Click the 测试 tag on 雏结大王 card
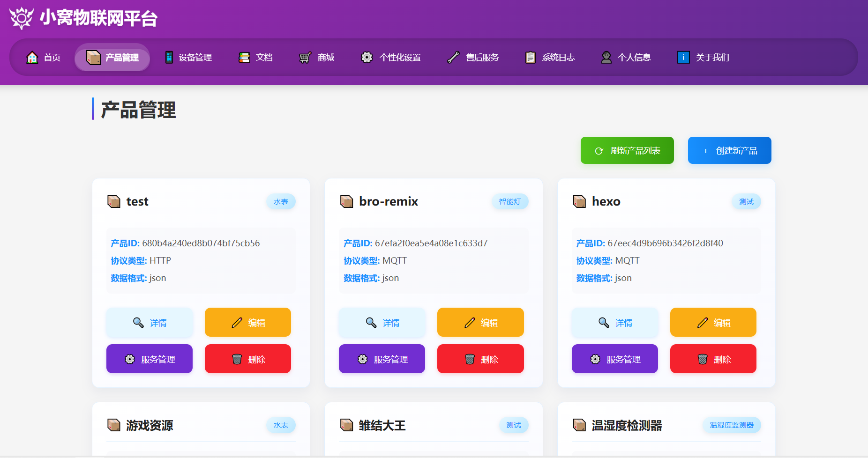The height and width of the screenshot is (458, 868). pos(514,425)
